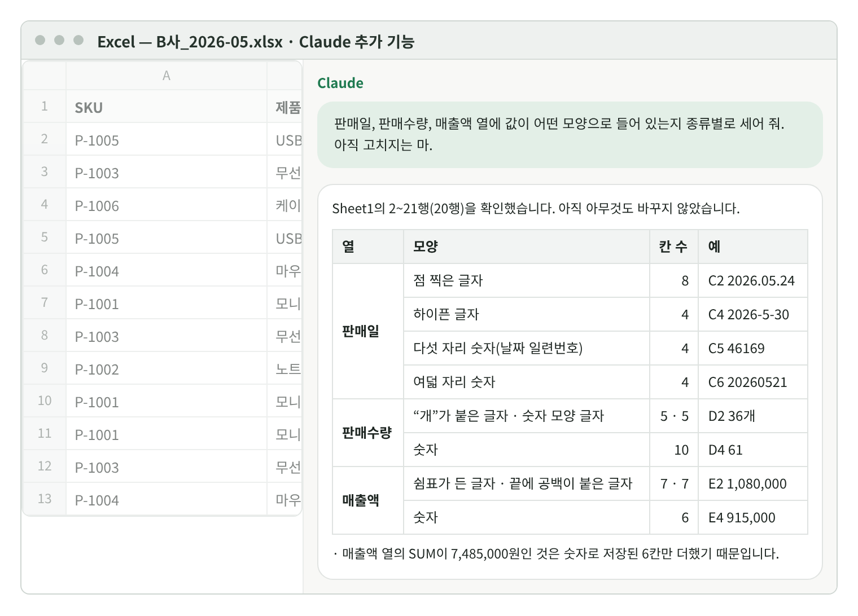858x616 pixels.
Task: Click the 하이픈 글자 cell
Action: [x=526, y=314]
